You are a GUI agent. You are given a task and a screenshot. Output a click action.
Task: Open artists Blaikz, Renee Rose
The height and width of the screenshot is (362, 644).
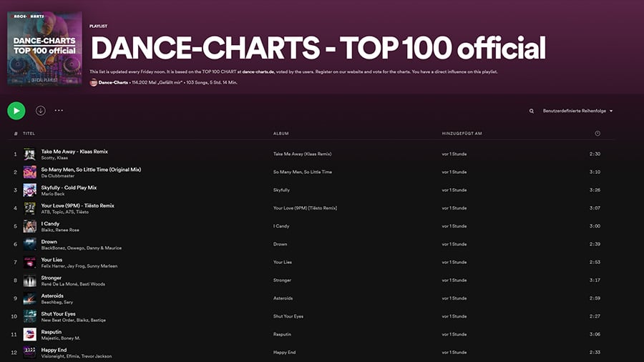[x=60, y=230]
